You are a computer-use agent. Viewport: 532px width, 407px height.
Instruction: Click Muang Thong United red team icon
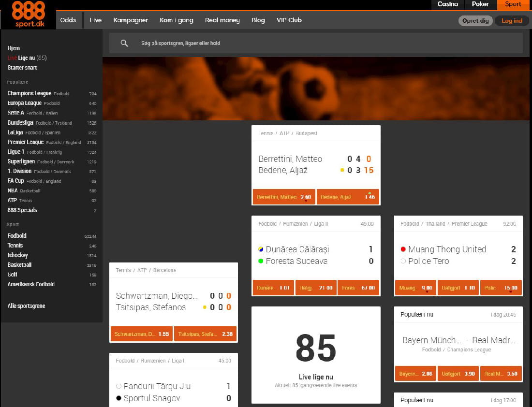[x=403, y=249]
